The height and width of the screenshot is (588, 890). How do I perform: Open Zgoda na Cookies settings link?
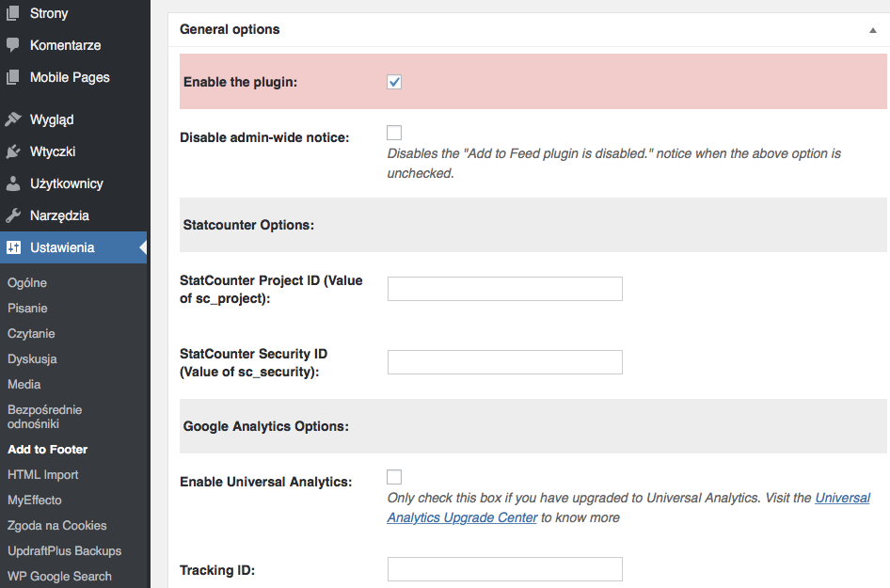pos(56,526)
